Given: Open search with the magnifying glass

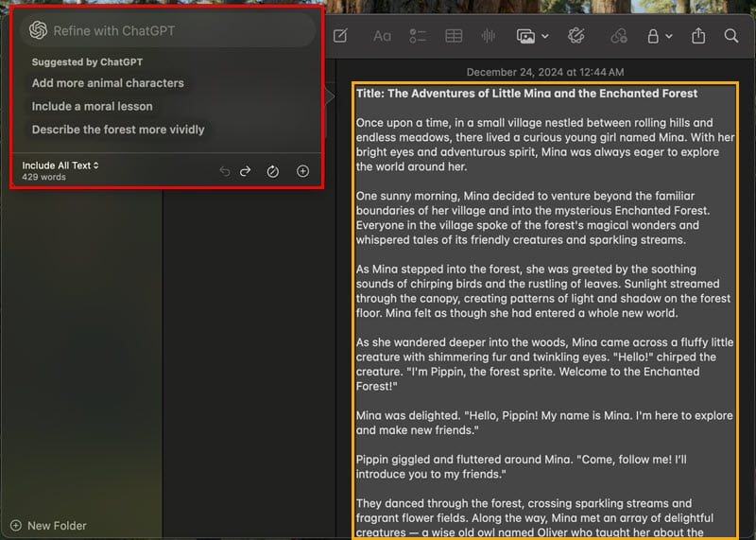Looking at the screenshot, I should (731, 37).
